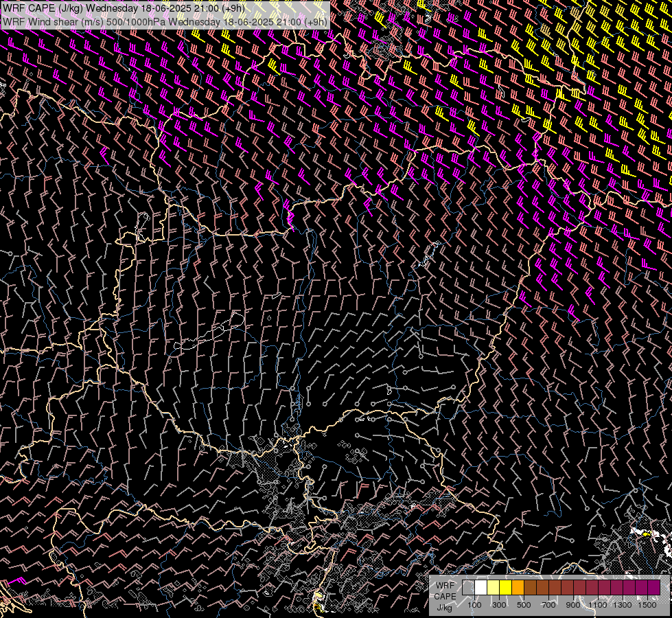Click the long white Lake Balaton outline
This screenshot has height=618, width=672.
pos(209,331)
